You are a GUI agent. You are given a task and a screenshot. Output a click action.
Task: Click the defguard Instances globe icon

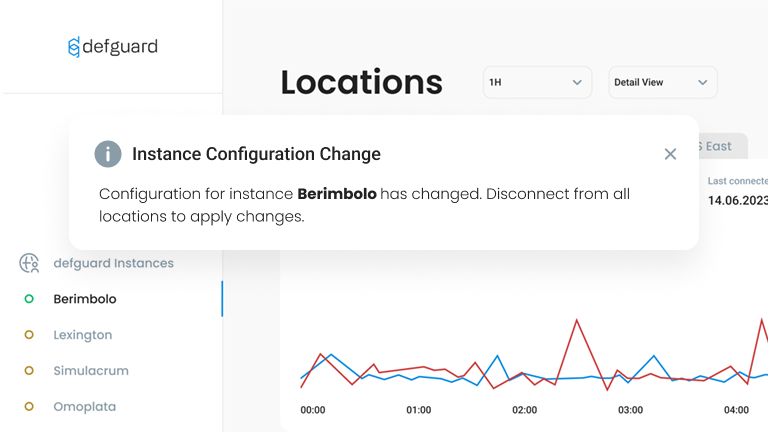(29, 263)
